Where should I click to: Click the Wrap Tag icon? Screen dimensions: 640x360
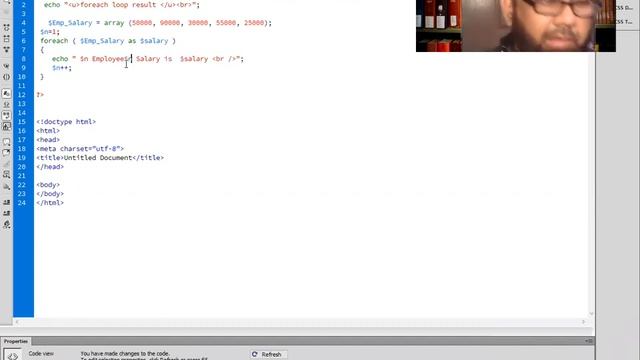click(7, 164)
